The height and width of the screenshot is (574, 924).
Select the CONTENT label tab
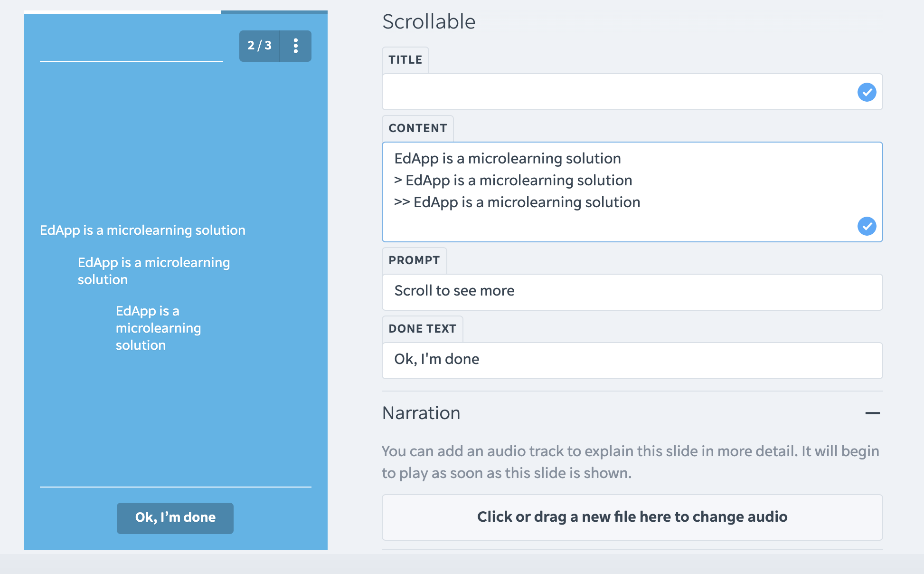tap(418, 128)
